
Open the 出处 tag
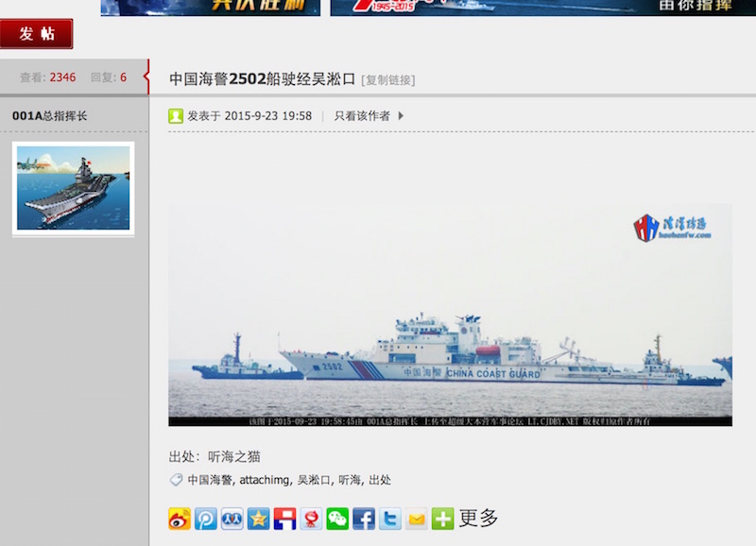(380, 480)
